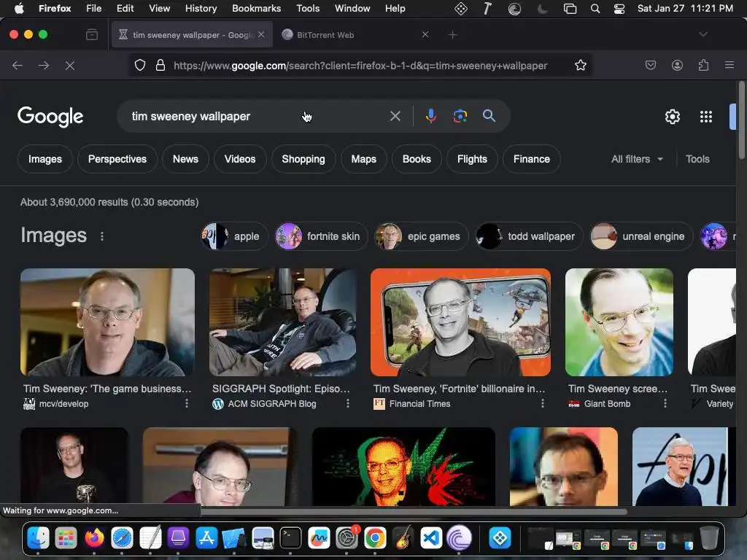Click the tracking protection shield icon
747x560 pixels.
tap(139, 65)
